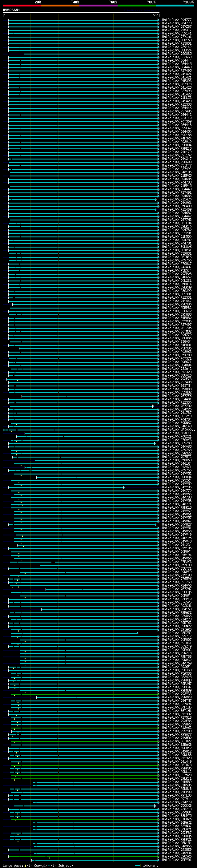Click the orange ~40% identity legend bar
This screenshot has width=197, height=868.
tap(60, 6)
